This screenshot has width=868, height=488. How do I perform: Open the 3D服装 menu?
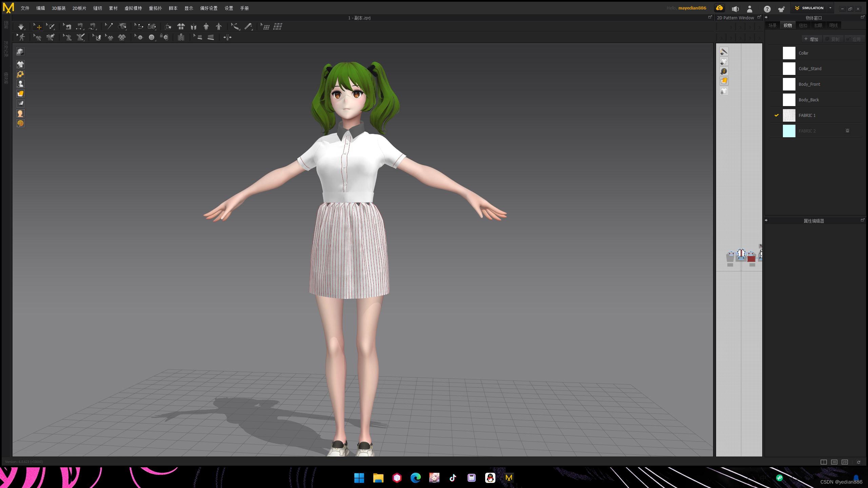click(59, 8)
